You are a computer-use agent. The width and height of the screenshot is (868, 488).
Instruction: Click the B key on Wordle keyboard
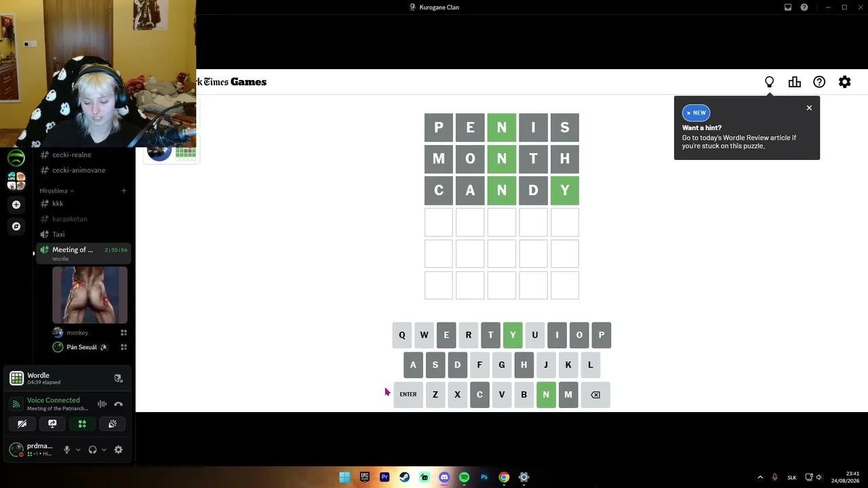(x=524, y=394)
